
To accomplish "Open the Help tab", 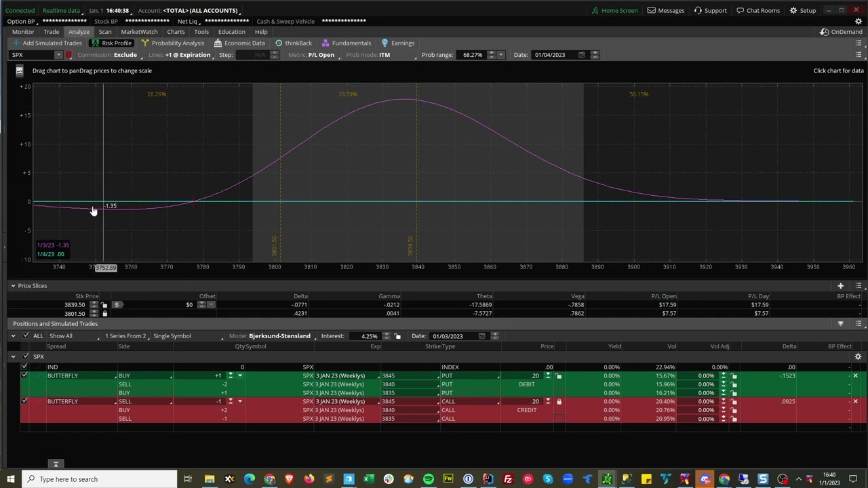I will (261, 32).
